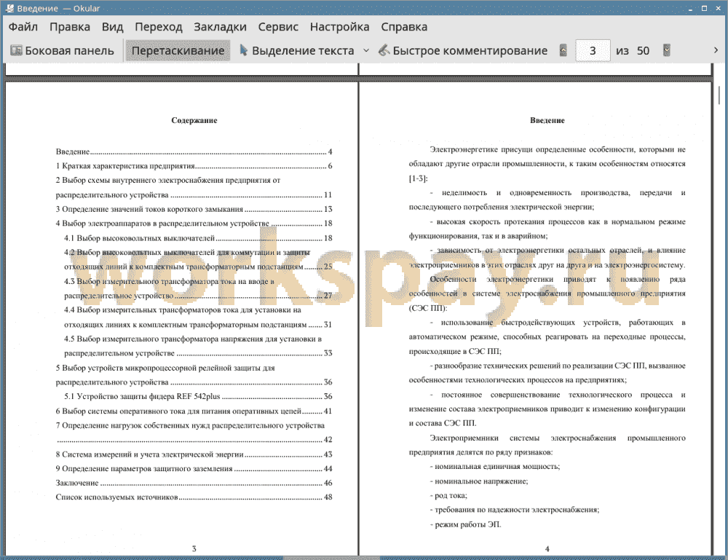Click '6 Выбор системы оперативного тока' entry
The width and height of the screenshot is (728, 560).
tap(194, 411)
